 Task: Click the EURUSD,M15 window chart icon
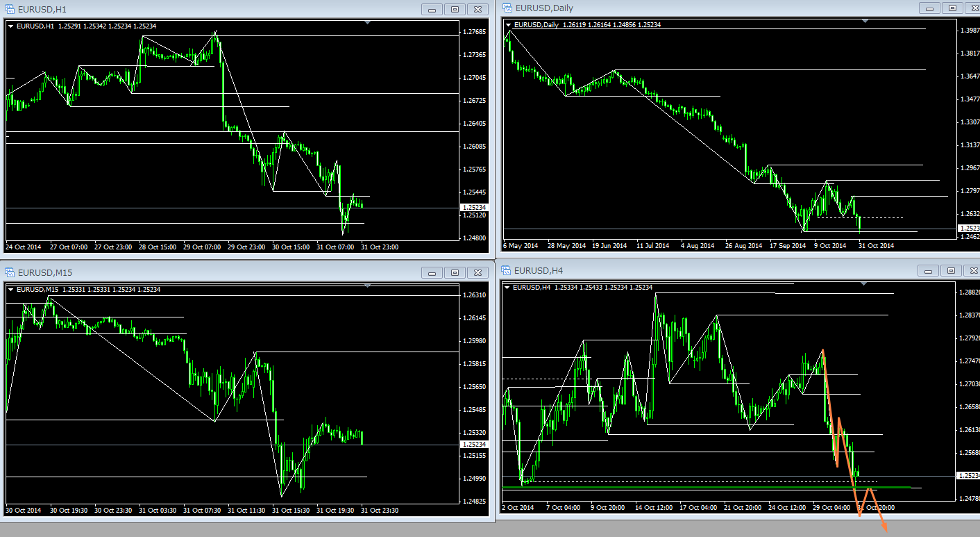9,271
